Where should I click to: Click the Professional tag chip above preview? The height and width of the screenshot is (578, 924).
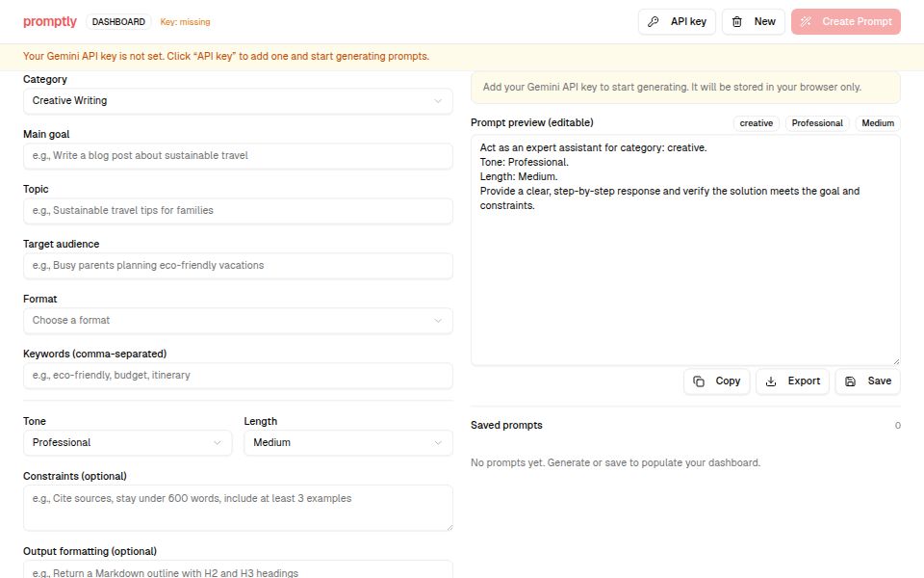pos(817,123)
